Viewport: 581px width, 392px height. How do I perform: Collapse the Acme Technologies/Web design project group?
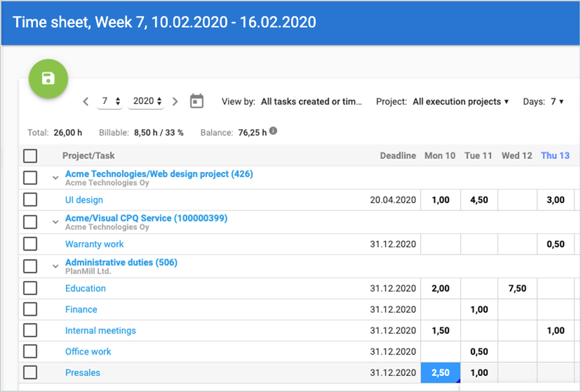click(56, 178)
